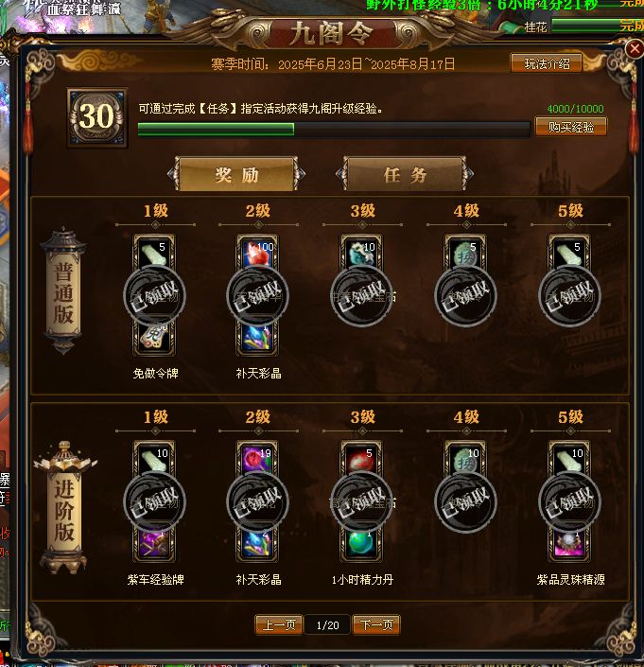644x667 pixels.
Task: Click the 已领取 stamp on advanced level 4
Action: coord(465,502)
